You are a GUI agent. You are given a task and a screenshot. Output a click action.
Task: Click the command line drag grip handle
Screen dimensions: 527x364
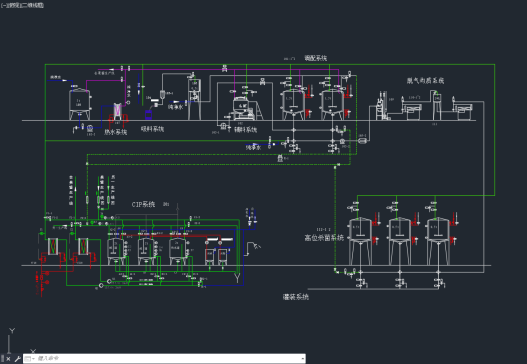point(2,359)
